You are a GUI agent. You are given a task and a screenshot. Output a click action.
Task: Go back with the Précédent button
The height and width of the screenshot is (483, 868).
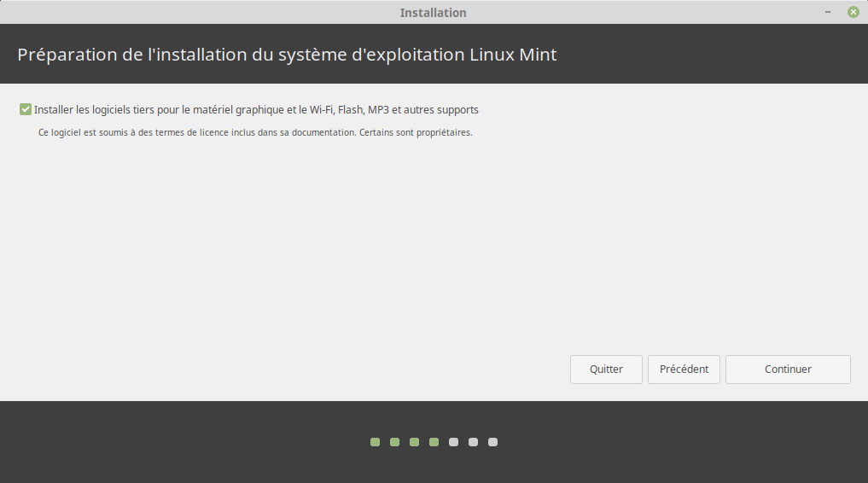[684, 370]
